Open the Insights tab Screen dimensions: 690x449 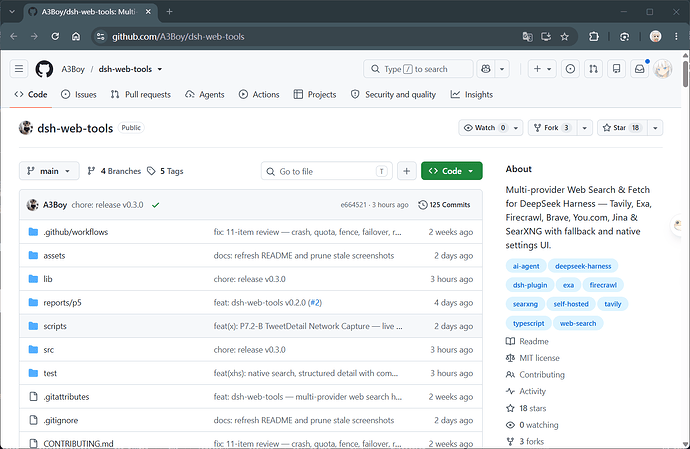(x=472, y=94)
